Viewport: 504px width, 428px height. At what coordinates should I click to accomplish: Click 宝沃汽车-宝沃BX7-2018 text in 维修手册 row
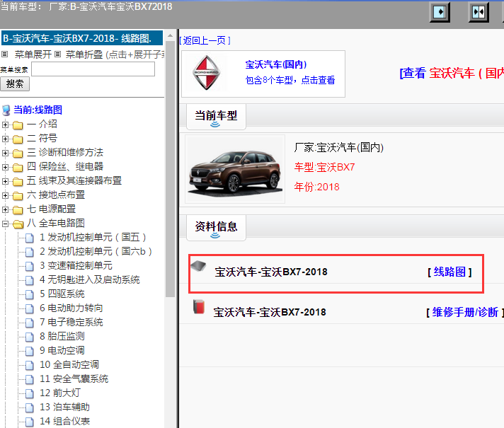[270, 312]
